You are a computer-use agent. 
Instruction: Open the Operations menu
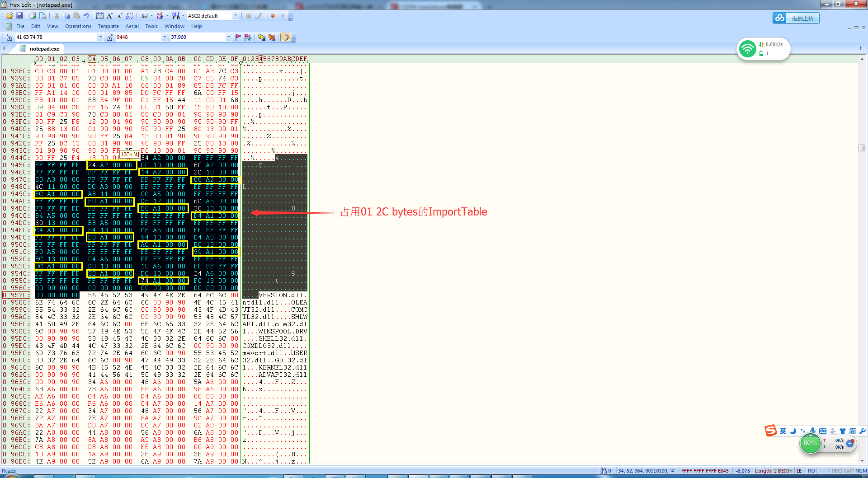point(78,26)
